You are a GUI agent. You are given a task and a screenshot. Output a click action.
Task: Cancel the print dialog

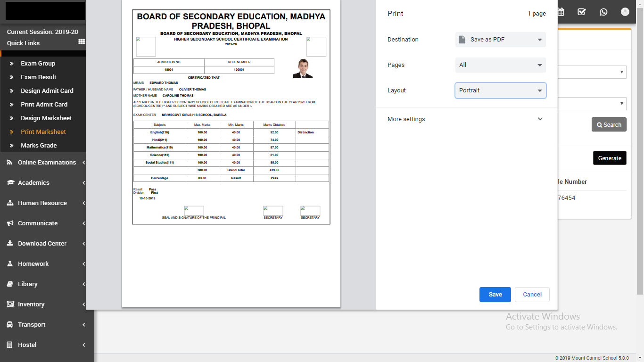(532, 295)
